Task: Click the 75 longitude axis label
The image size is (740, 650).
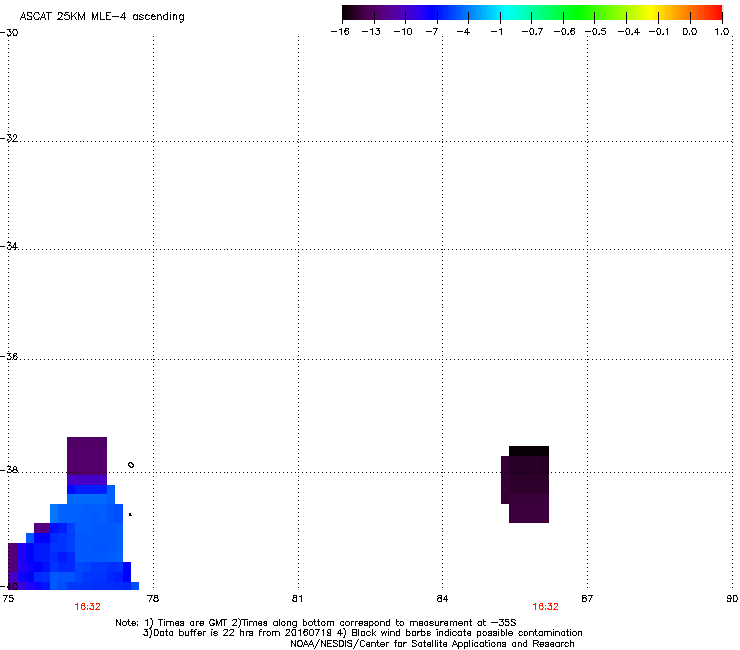Action: 8,599
